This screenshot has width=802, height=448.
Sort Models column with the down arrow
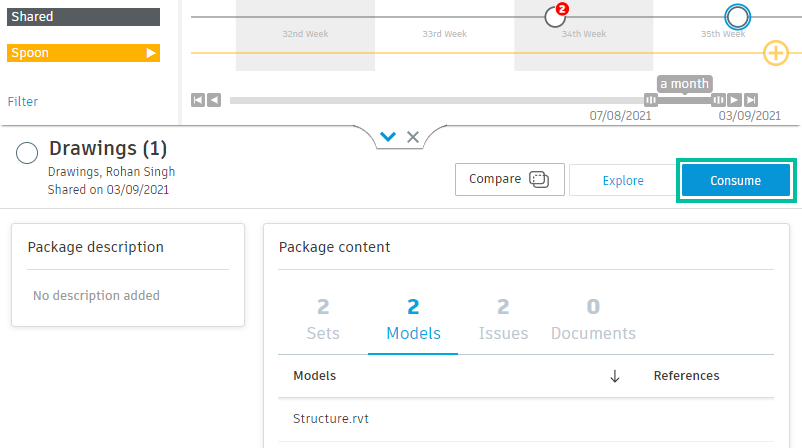(615, 376)
